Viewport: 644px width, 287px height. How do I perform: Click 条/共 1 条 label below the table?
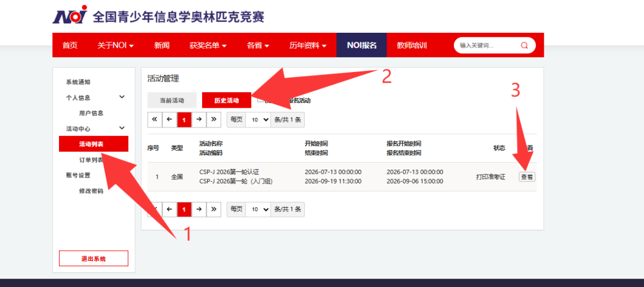click(x=287, y=209)
